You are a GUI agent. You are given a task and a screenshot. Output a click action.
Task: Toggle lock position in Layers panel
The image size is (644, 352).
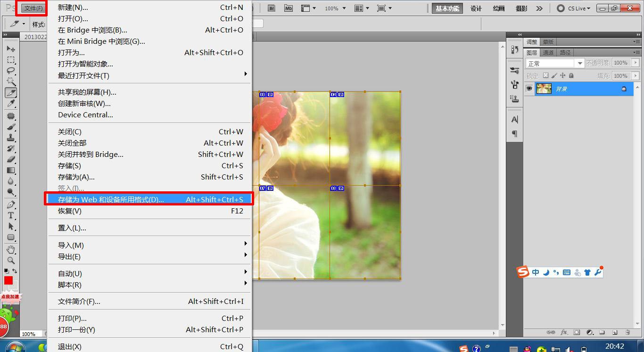click(562, 75)
